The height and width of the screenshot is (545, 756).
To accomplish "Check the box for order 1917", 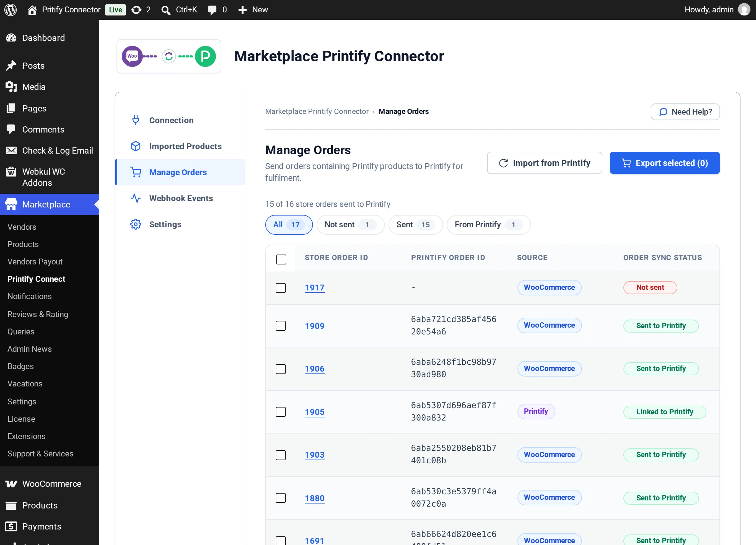I will [281, 288].
